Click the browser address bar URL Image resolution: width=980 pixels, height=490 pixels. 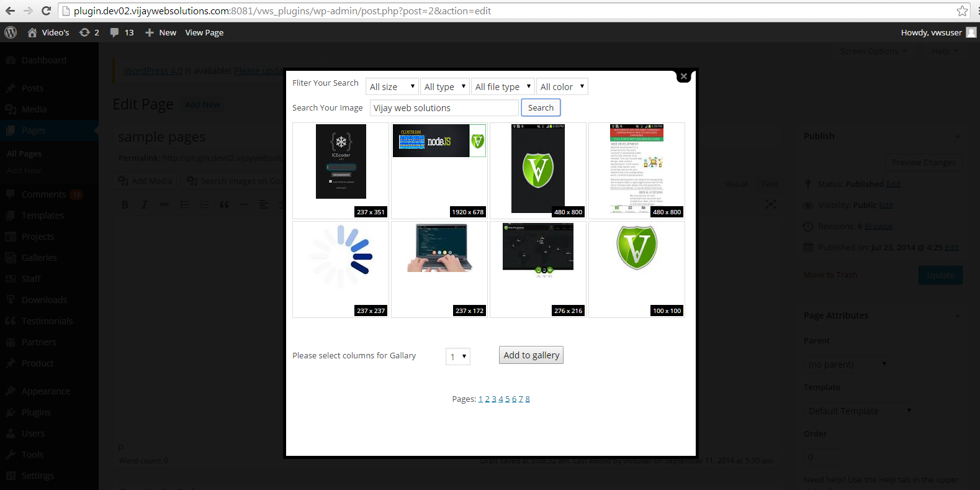282,11
